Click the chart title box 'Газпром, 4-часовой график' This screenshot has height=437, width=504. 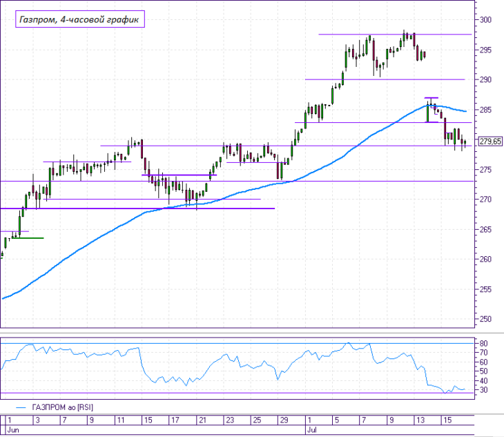coord(80,19)
